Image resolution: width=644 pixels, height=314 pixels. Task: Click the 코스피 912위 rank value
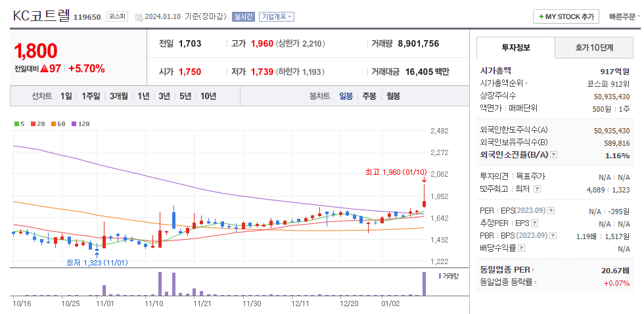609,83
